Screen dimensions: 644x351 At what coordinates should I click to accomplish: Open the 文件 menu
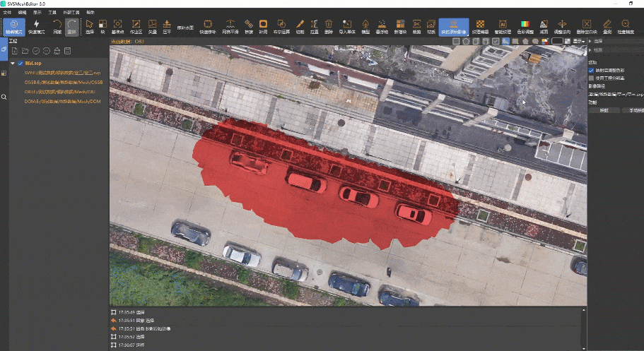point(8,13)
